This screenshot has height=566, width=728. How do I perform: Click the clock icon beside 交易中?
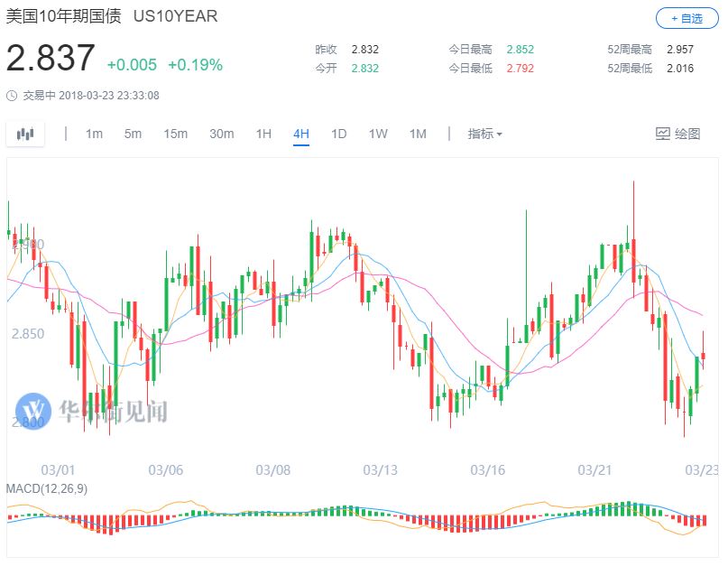tap(12, 96)
